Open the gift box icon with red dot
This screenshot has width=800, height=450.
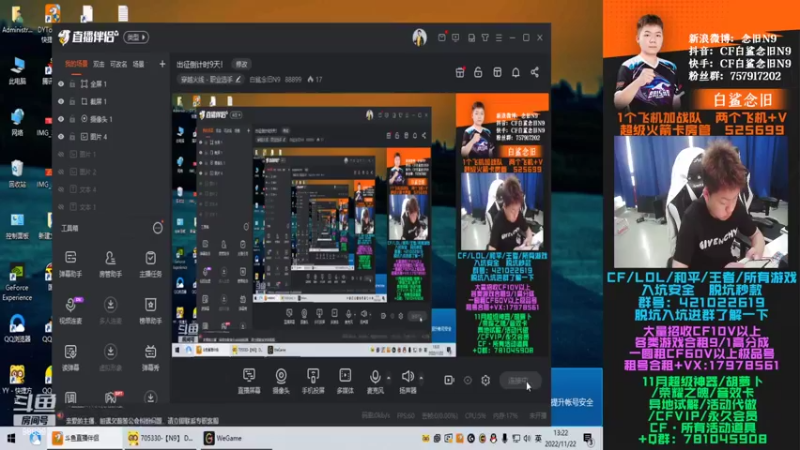460,72
